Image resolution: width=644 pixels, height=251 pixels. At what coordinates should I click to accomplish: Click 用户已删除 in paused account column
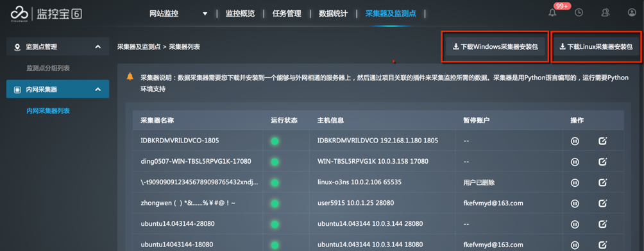click(479, 182)
